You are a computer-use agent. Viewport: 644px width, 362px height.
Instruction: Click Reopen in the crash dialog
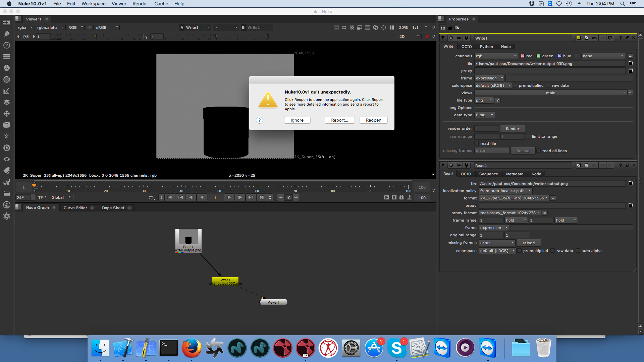coord(373,120)
